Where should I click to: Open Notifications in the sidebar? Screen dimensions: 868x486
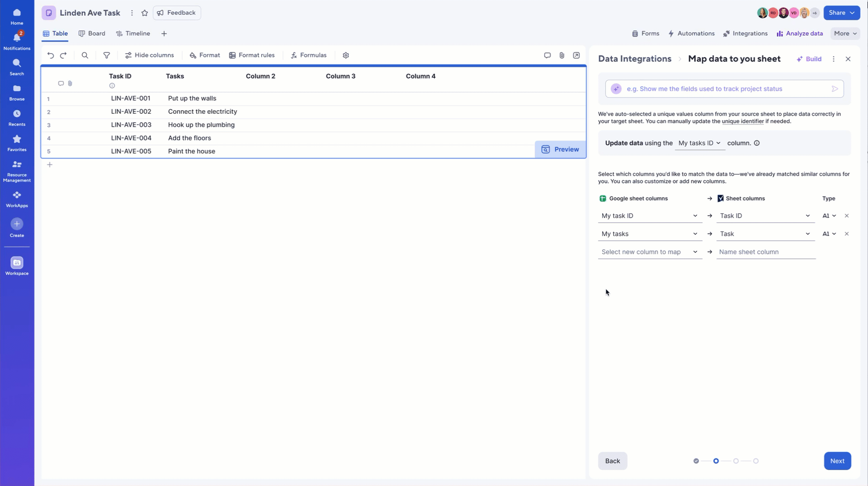(17, 41)
